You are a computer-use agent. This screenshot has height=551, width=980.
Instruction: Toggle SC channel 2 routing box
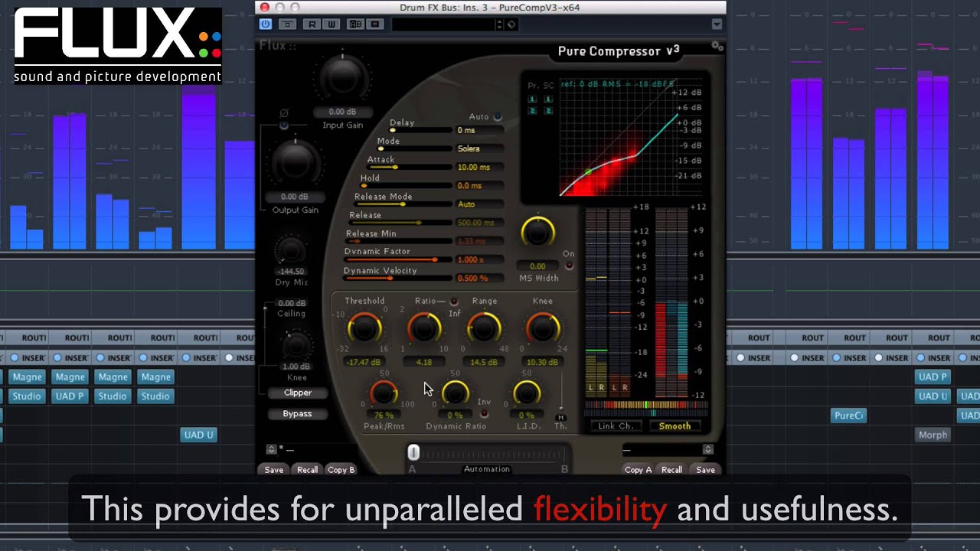pyautogui.click(x=548, y=111)
